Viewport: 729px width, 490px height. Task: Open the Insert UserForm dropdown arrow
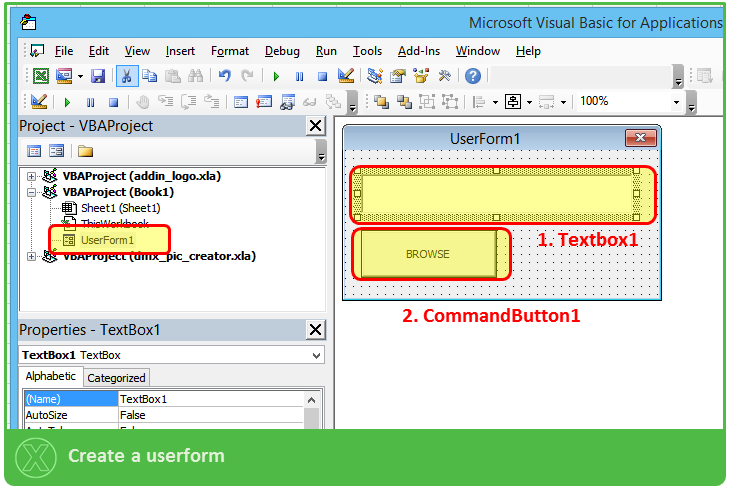(x=80, y=76)
